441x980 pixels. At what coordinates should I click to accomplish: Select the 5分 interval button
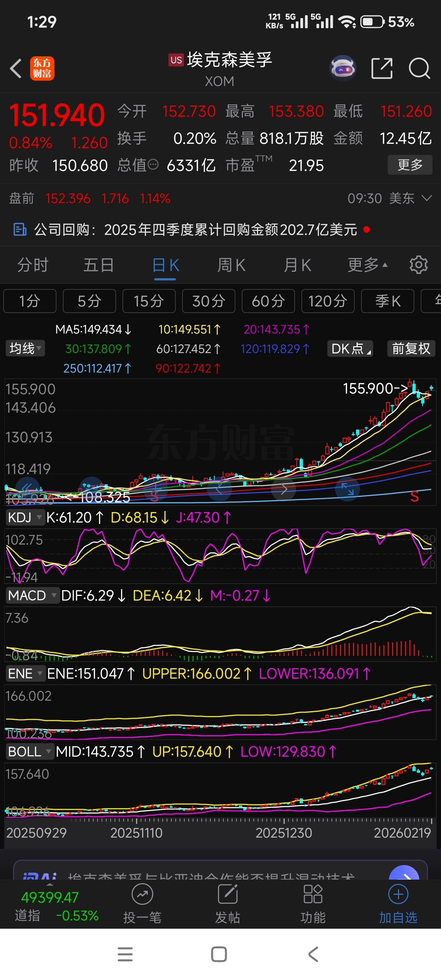coord(89,301)
